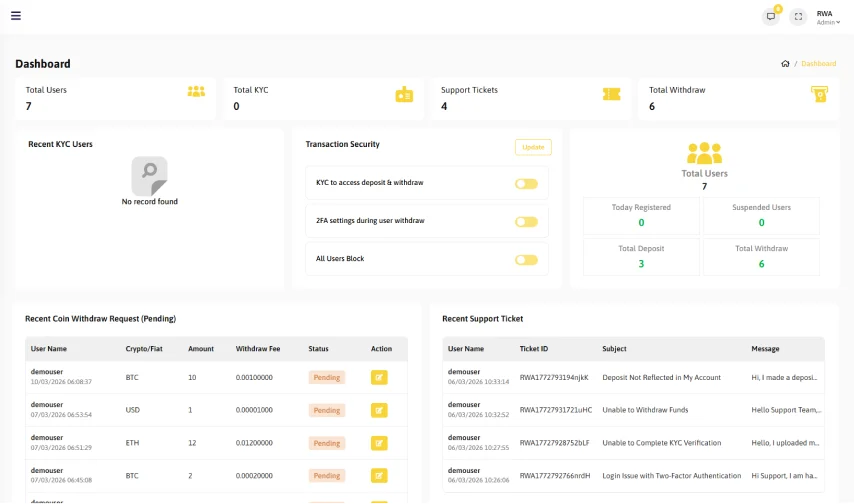The image size is (854, 504).
Task: Click Pending status on BTC amount 10 row
Action: click(327, 377)
